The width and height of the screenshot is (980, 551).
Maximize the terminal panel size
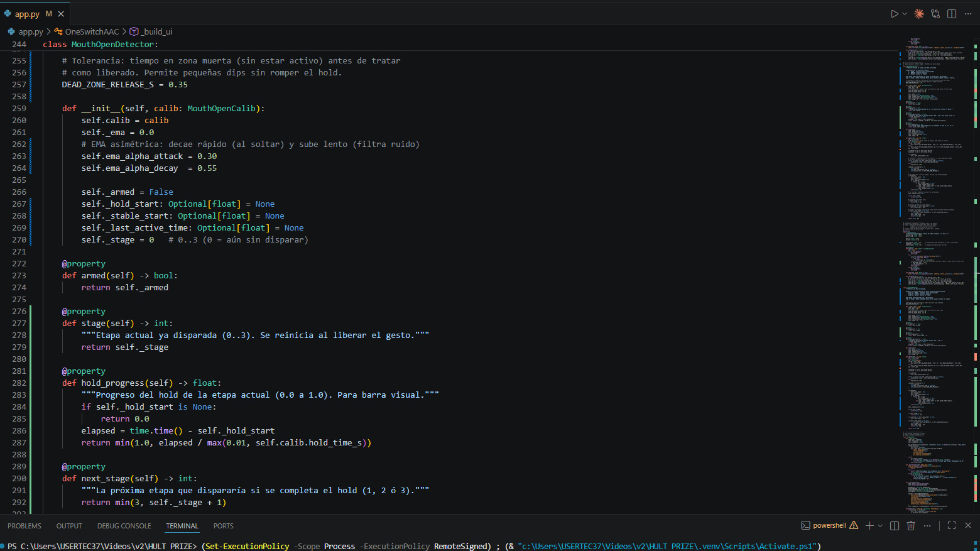tap(952, 525)
